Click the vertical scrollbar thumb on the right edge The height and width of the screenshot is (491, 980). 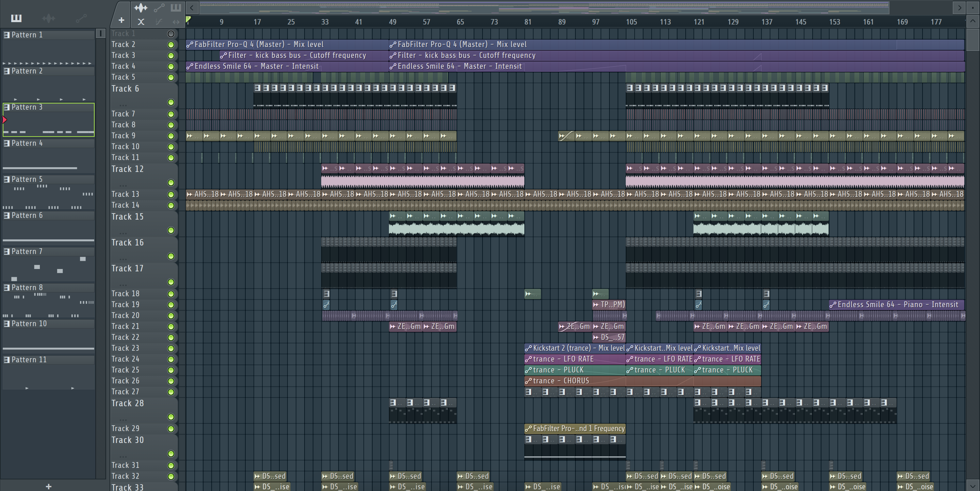click(973, 39)
